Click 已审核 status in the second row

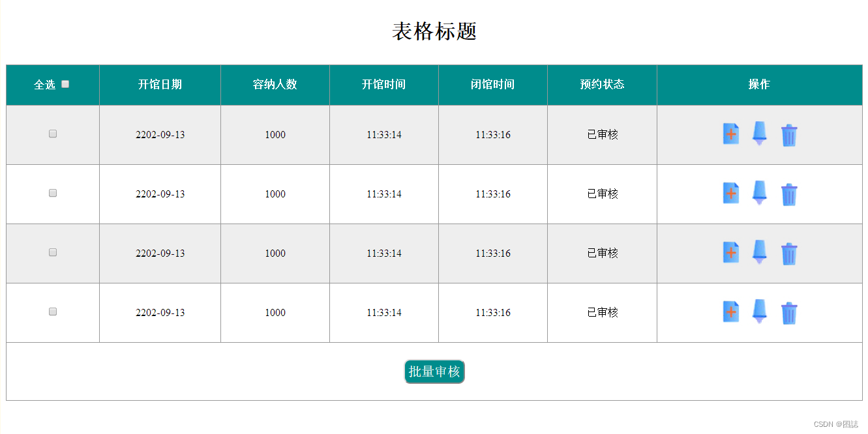[603, 194]
